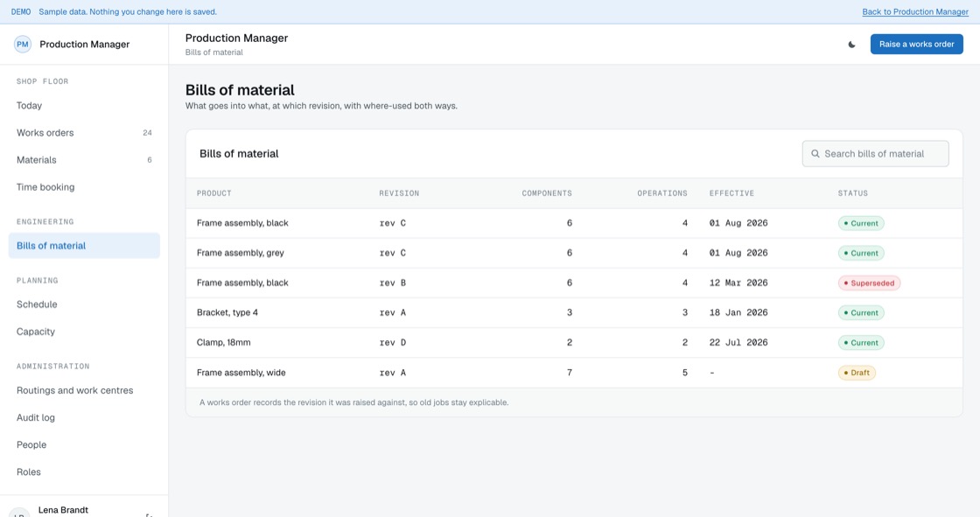Click the Raise a works order button

point(916,45)
